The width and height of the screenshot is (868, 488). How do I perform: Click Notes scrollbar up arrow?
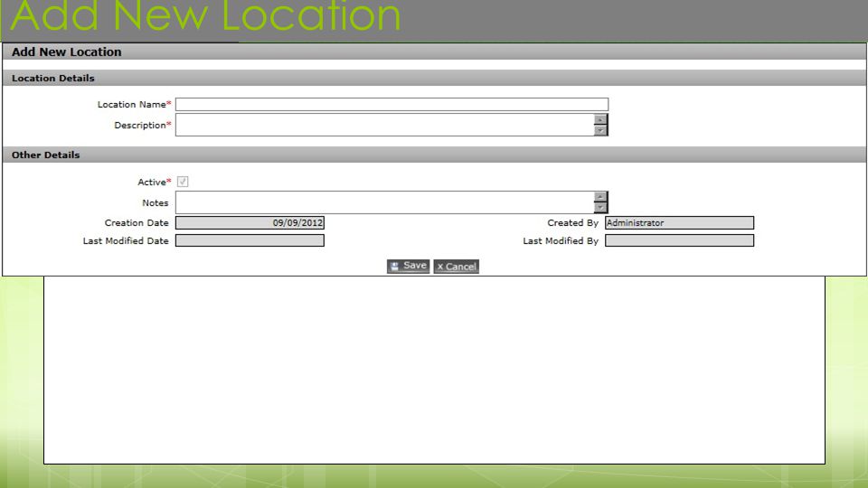pyautogui.click(x=600, y=197)
